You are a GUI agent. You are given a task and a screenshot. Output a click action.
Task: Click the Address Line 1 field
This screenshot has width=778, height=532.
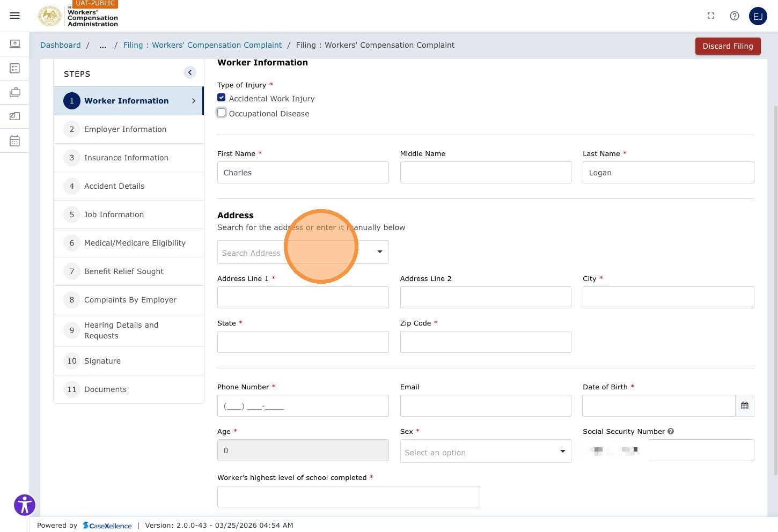pyautogui.click(x=303, y=298)
